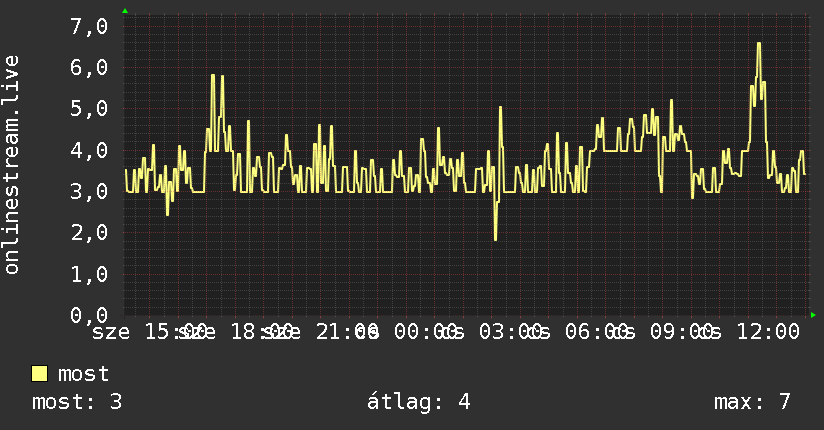Click the highest peak of the yellow line
This screenshot has height=430, width=824.
coord(759,44)
